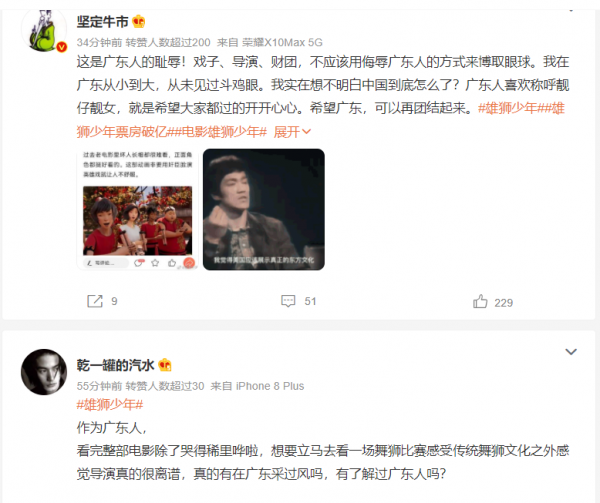The height and width of the screenshot is (503, 600).
Task: Click the orange verified V badge
Action: [x=62, y=47]
